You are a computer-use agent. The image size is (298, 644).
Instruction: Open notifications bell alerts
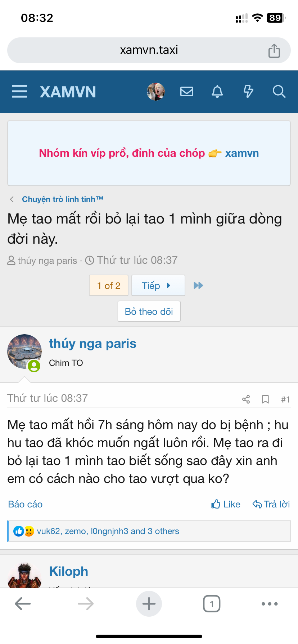(217, 92)
